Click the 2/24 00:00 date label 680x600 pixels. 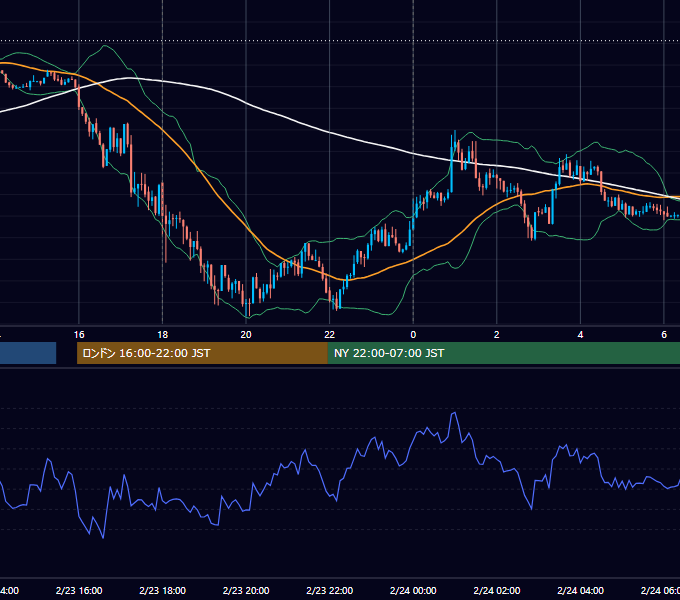pyautogui.click(x=413, y=590)
